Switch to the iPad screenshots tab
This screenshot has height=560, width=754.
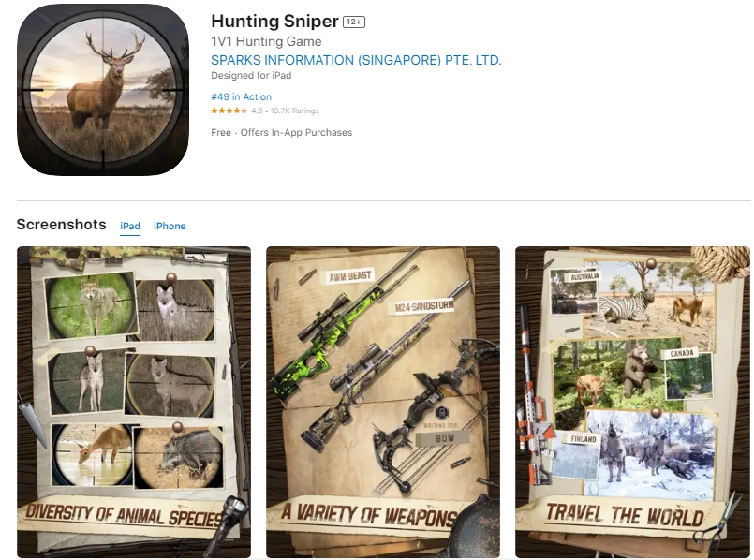(x=130, y=226)
